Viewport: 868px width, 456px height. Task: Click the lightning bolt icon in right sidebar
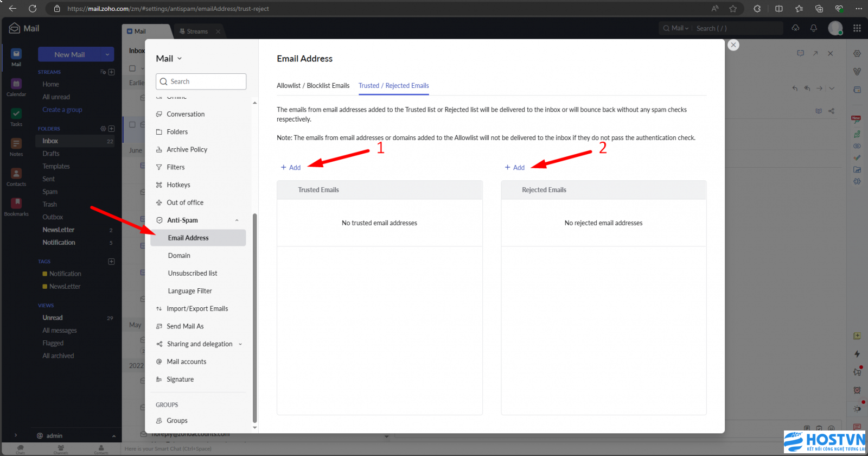point(857,354)
